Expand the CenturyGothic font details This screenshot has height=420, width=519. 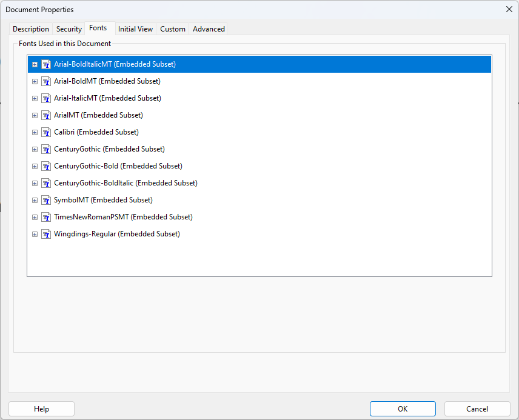pos(35,149)
